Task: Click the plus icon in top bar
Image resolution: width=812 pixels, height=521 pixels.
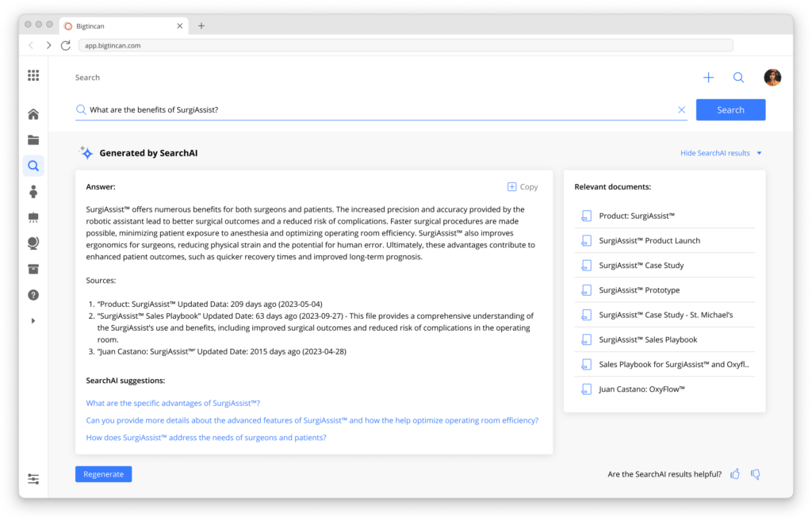Action: (708, 78)
